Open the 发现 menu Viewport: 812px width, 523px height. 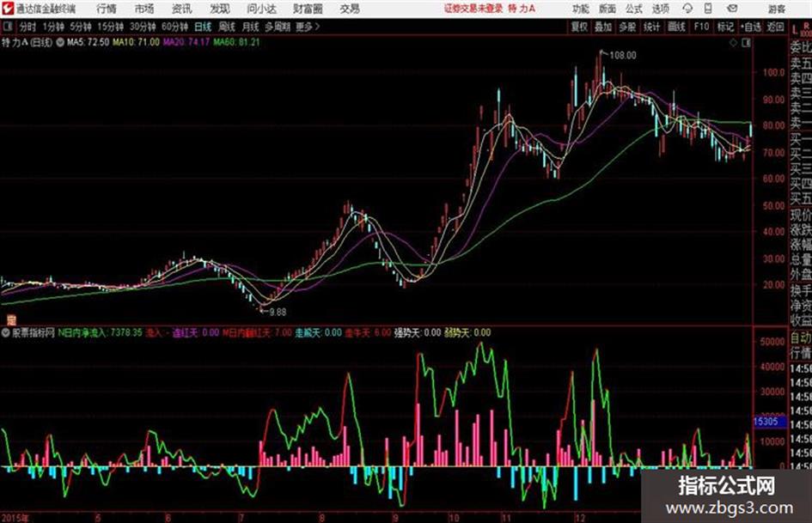click(220, 9)
